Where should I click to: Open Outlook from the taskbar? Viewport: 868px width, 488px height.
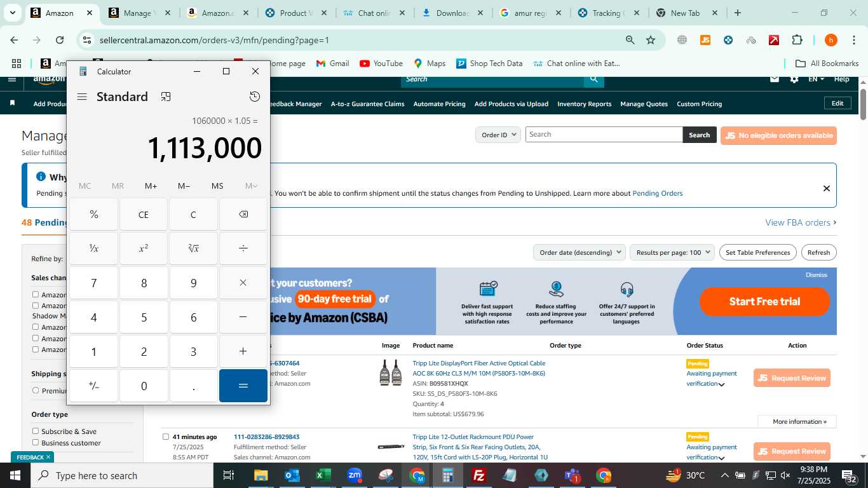(x=292, y=475)
